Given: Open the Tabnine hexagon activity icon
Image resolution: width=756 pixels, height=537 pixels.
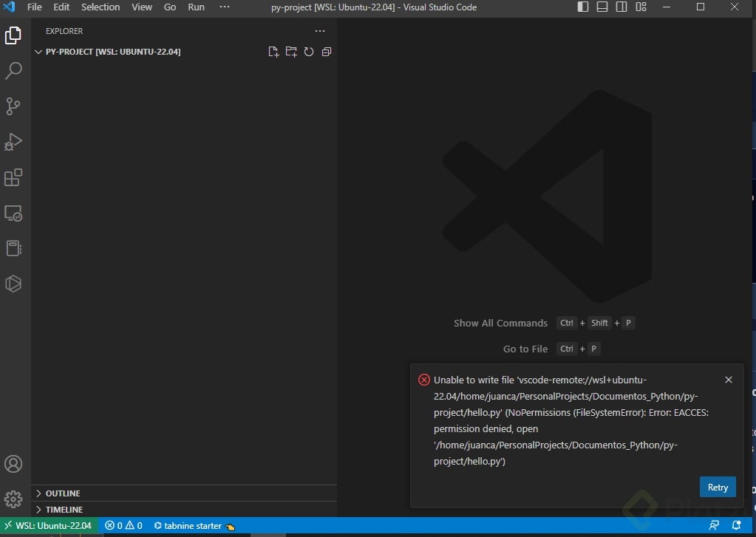Looking at the screenshot, I should (13, 284).
